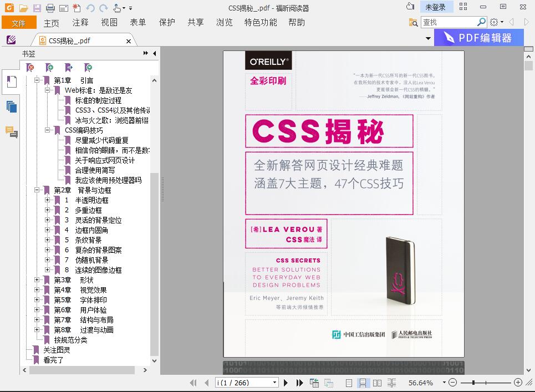Open the page number dropdown
This screenshot has width=535, height=392.
(274, 383)
